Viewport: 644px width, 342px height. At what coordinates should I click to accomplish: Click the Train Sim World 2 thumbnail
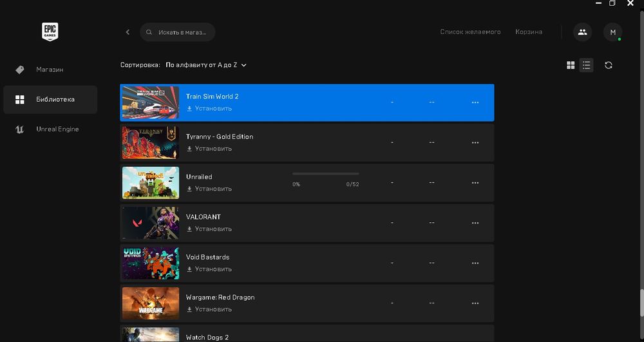[151, 102]
